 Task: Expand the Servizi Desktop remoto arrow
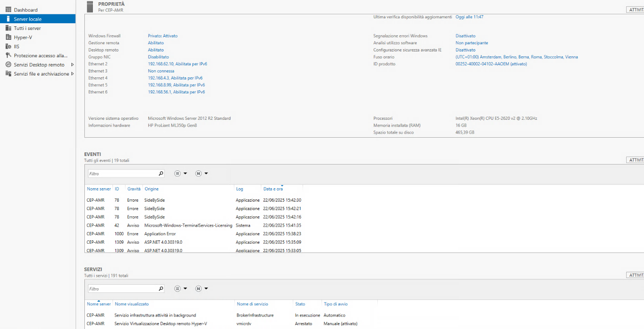pyautogui.click(x=72, y=65)
